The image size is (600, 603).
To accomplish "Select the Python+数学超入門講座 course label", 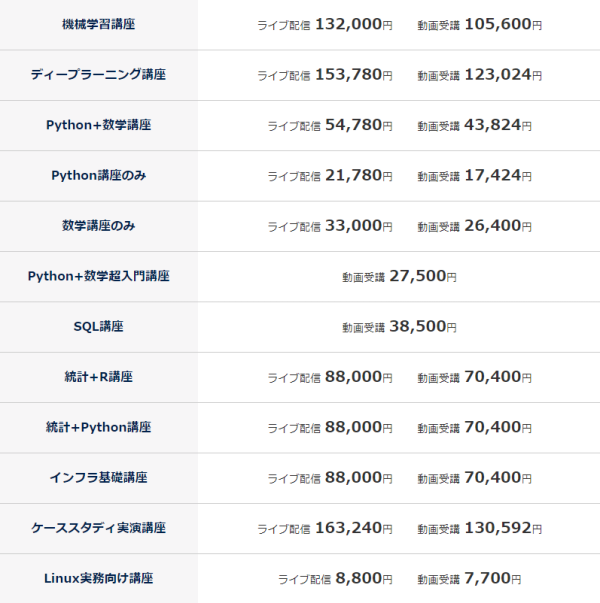I will [x=98, y=276].
